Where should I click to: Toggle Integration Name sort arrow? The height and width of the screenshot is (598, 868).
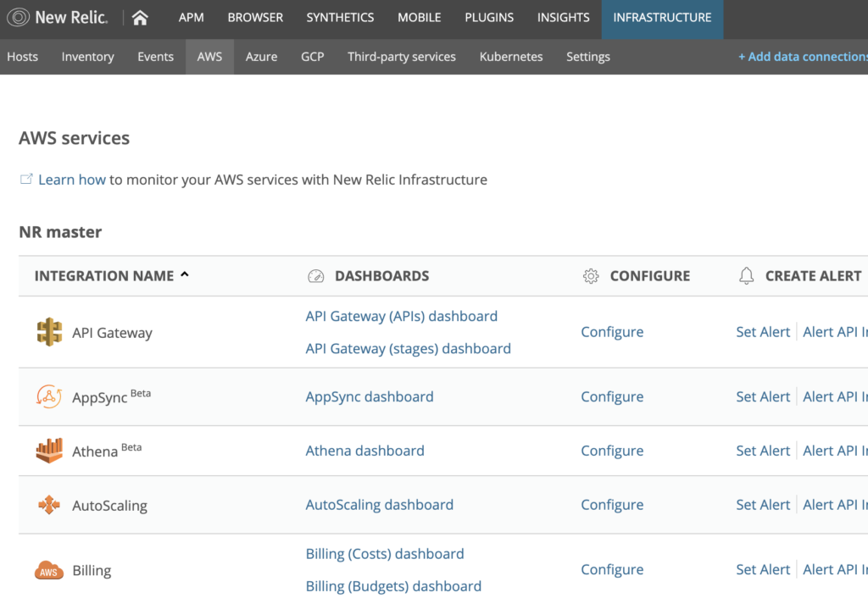pos(185,274)
